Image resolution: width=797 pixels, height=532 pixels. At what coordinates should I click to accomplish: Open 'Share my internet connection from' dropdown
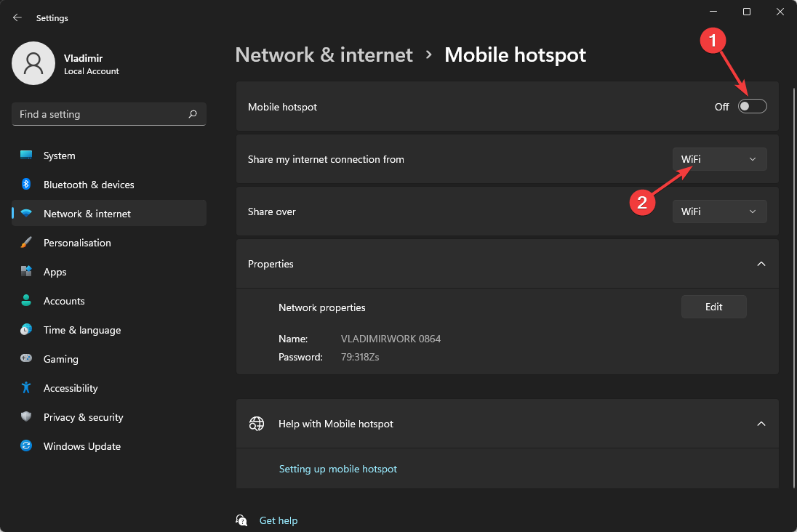(719, 159)
